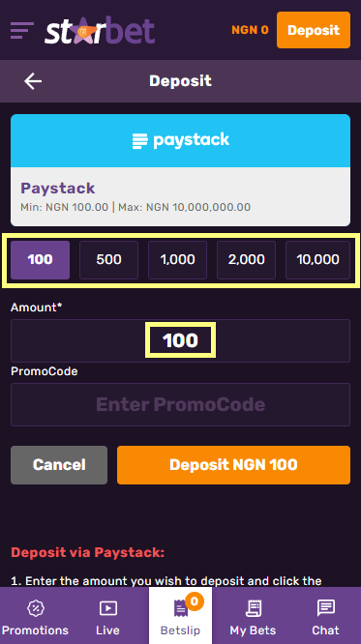
Task: Pick the 10,000 preset amount
Action: [x=317, y=260]
